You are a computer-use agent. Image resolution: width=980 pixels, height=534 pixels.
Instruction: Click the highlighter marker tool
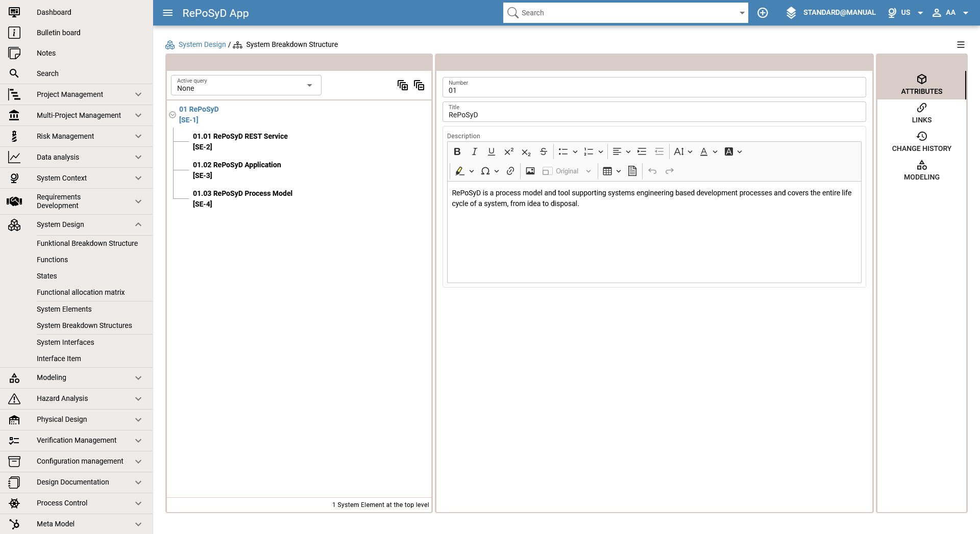click(x=459, y=171)
